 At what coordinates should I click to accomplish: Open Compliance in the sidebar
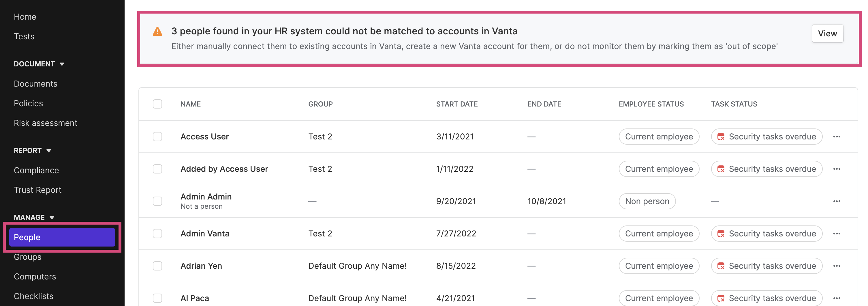coord(36,170)
